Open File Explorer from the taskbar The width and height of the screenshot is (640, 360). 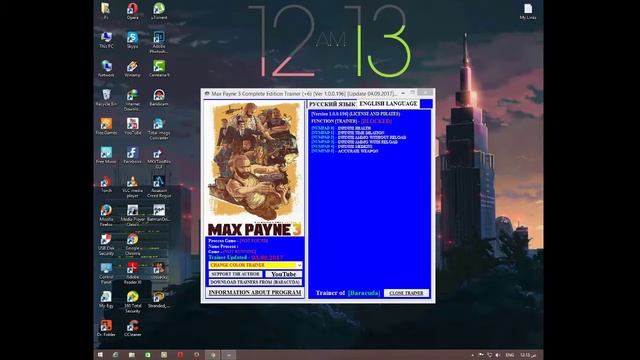click(132, 355)
